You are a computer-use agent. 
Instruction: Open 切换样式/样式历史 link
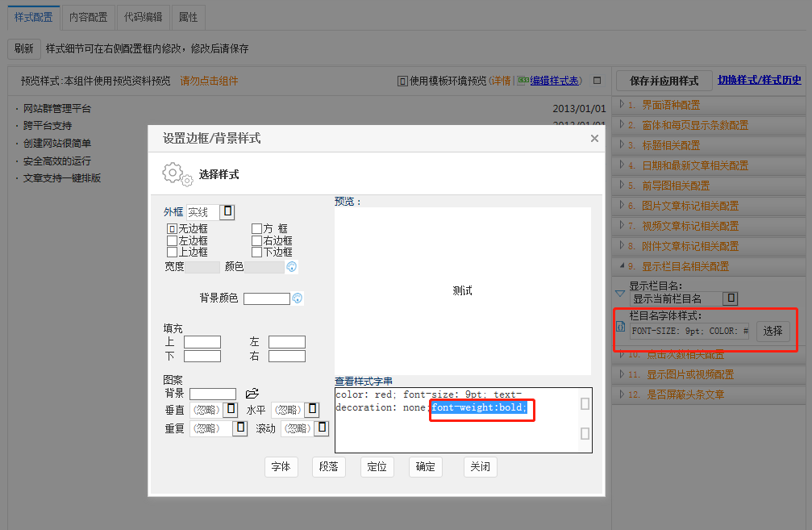(759, 80)
